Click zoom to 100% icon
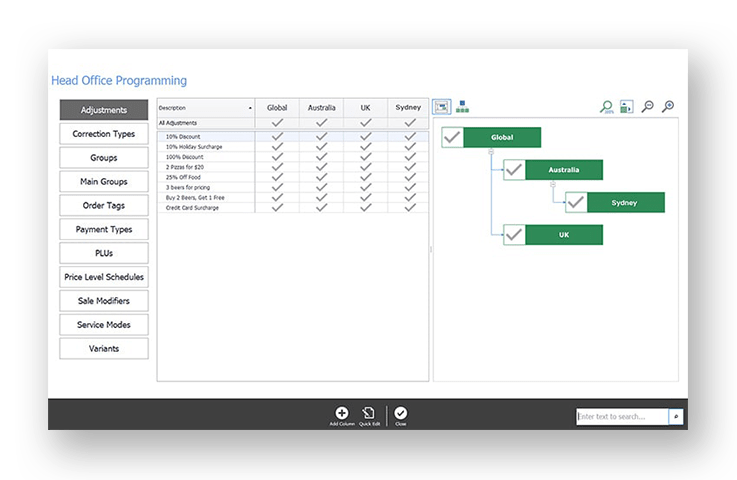 (x=606, y=107)
